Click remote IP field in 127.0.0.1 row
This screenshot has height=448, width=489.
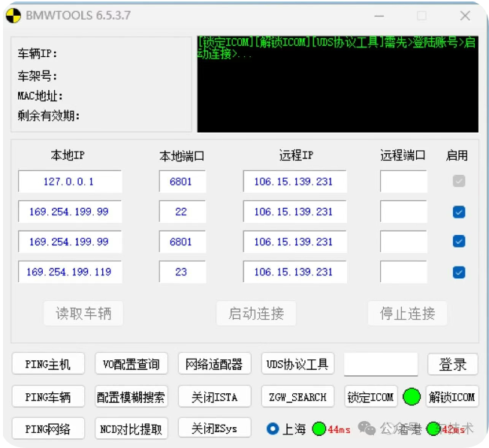[x=294, y=182]
